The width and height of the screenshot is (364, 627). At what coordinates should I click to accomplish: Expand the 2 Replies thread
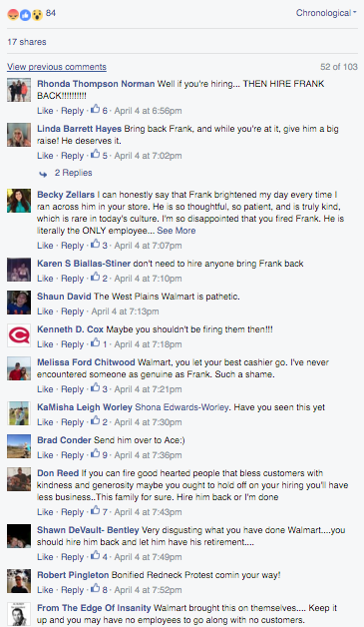pyautogui.click(x=73, y=173)
